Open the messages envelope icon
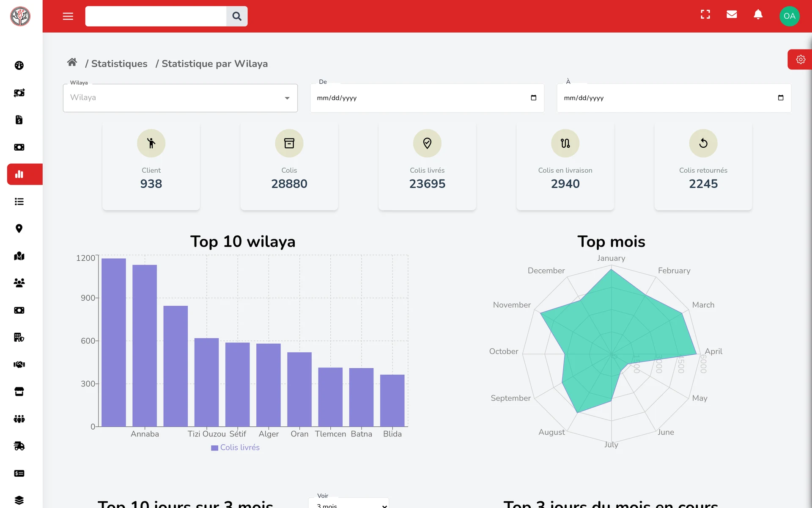The height and width of the screenshot is (508, 812). click(732, 15)
